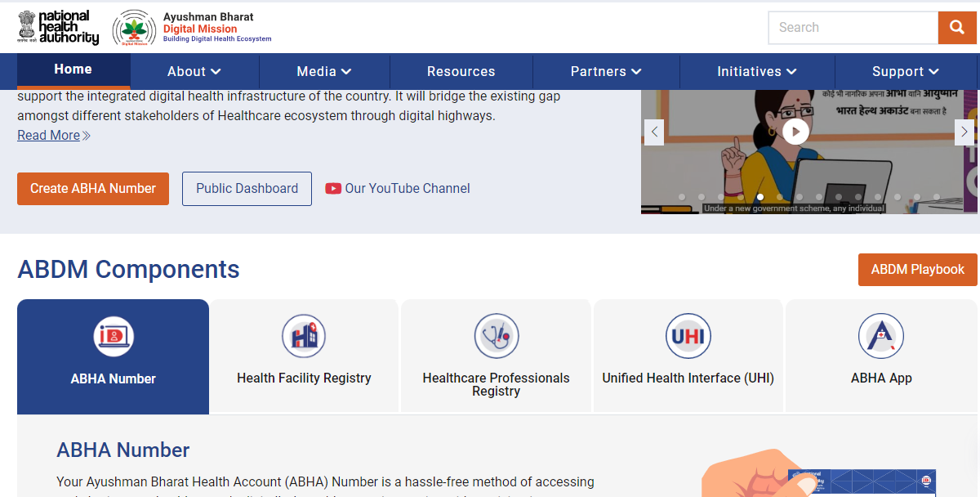The width and height of the screenshot is (980, 497).
Task: Click the Create ABHA Number button
Action: click(92, 188)
